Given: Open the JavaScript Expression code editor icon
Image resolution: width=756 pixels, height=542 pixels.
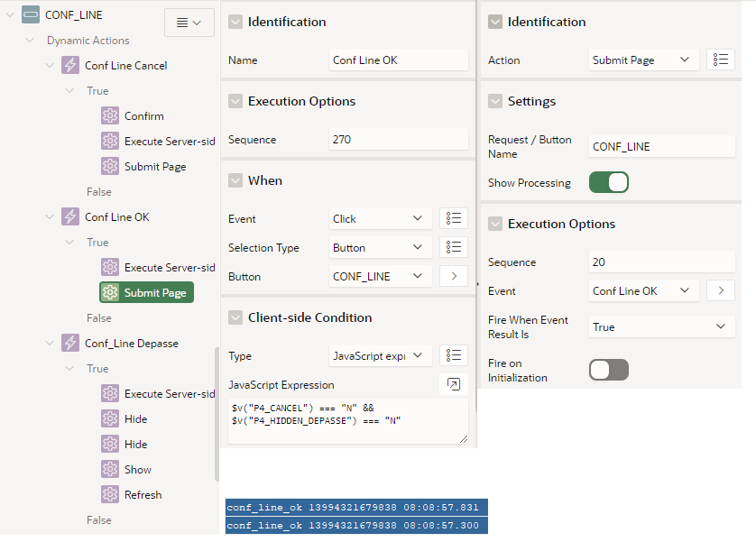Looking at the screenshot, I should point(453,385).
